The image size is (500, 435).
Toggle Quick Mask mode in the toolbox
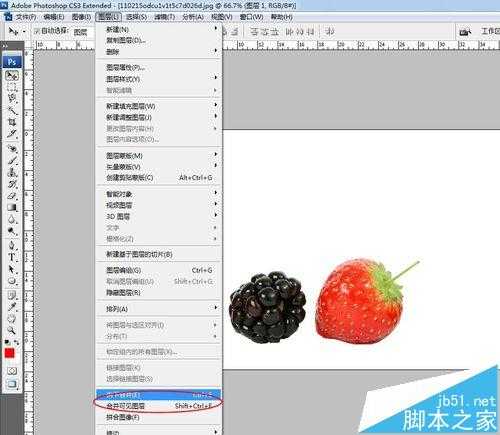pyautogui.click(x=12, y=371)
